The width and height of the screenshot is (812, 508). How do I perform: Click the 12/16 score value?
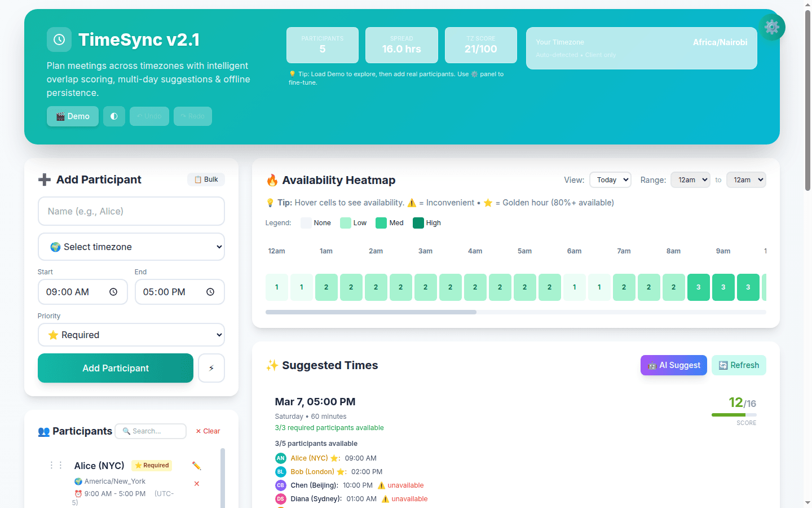(x=742, y=402)
